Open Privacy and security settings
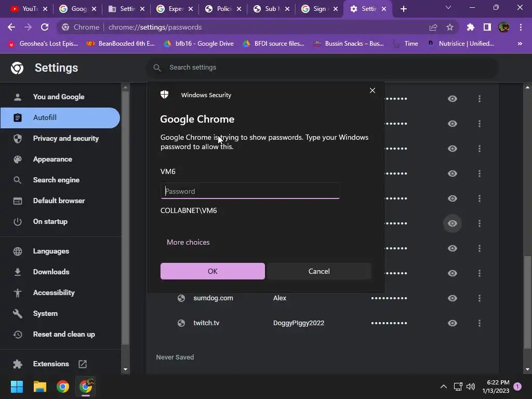The width and height of the screenshot is (532, 399). click(60, 138)
